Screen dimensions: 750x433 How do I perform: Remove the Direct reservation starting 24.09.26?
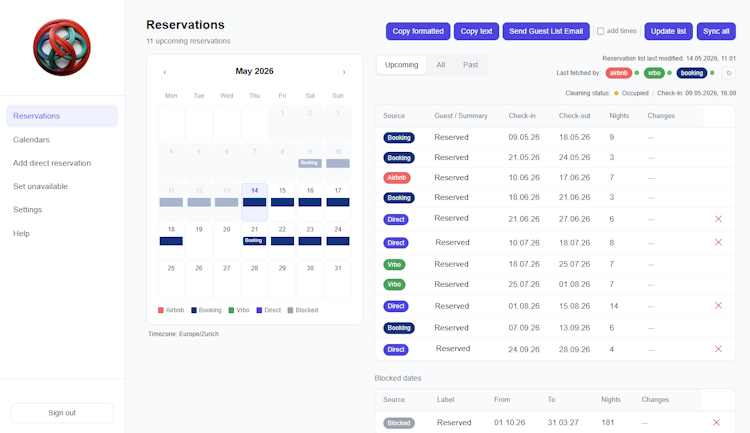(718, 349)
